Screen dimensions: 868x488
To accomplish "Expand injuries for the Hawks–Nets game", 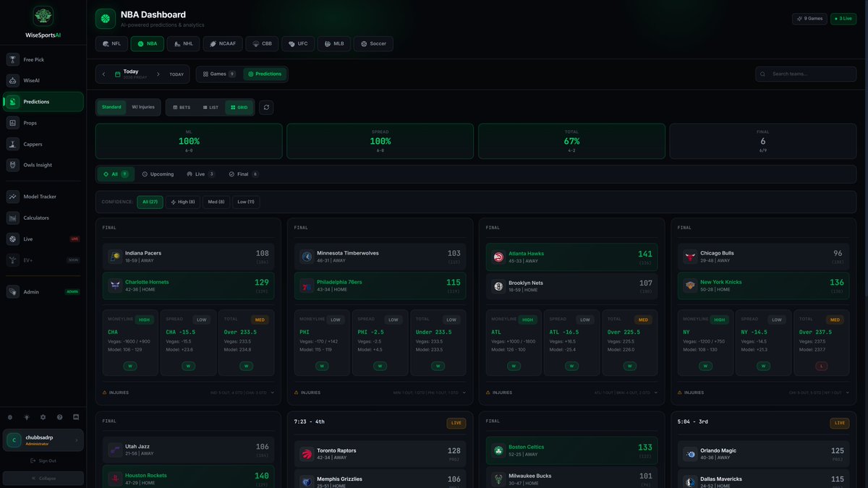I will click(x=571, y=393).
